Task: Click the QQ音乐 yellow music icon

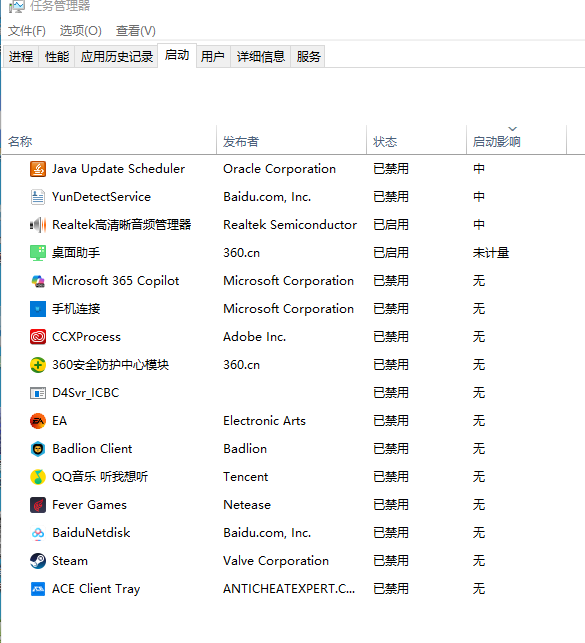Action: click(38, 477)
